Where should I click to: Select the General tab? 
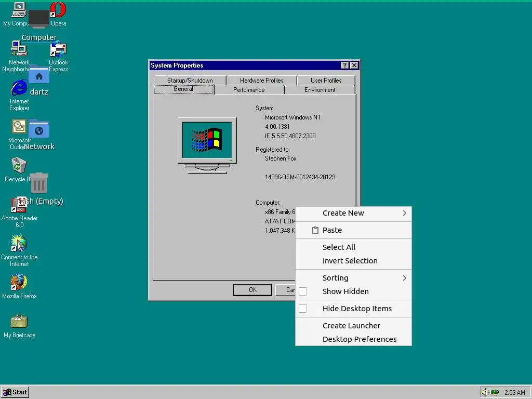pos(183,89)
